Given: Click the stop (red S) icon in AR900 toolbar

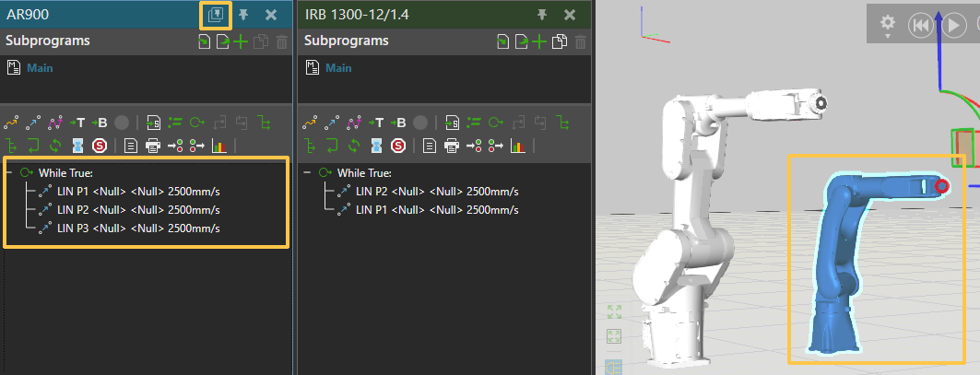Looking at the screenshot, I should pyautogui.click(x=99, y=146).
